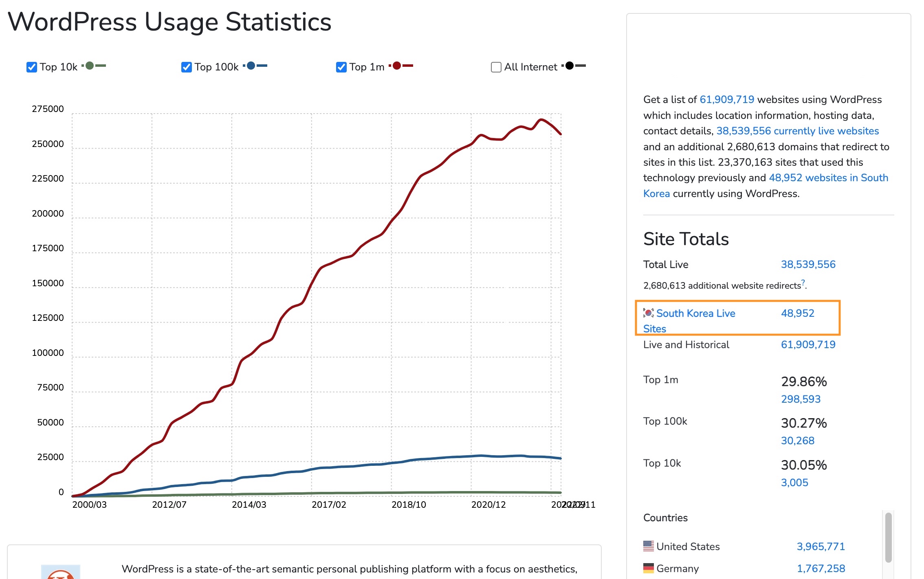Click the green Top 10k legend marker

pyautogui.click(x=90, y=66)
